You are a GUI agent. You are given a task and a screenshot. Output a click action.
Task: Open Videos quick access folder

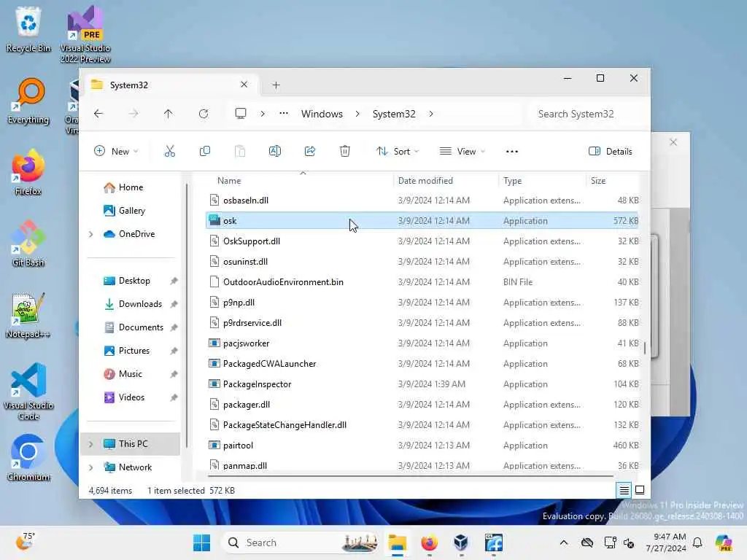pyautogui.click(x=124, y=397)
